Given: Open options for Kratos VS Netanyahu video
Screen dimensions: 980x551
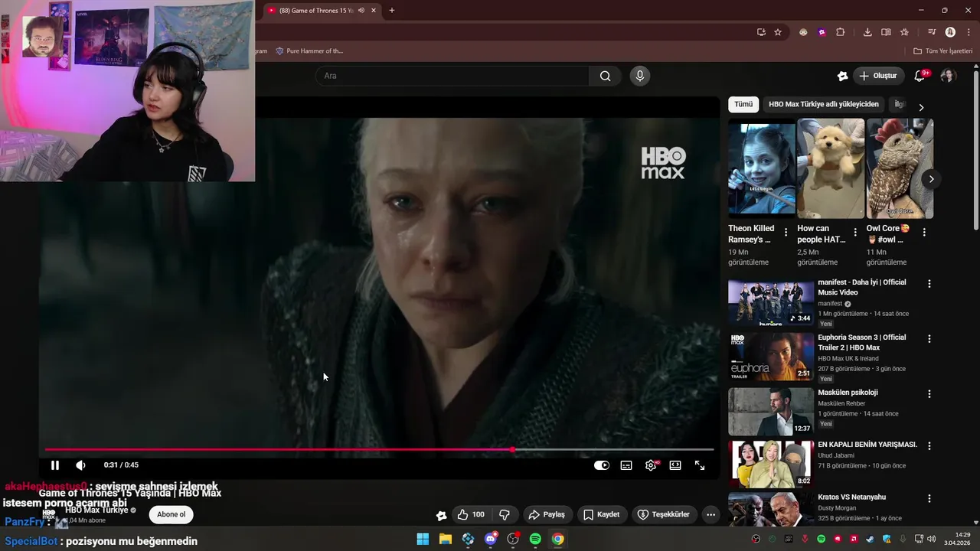Looking at the screenshot, I should click(929, 498).
